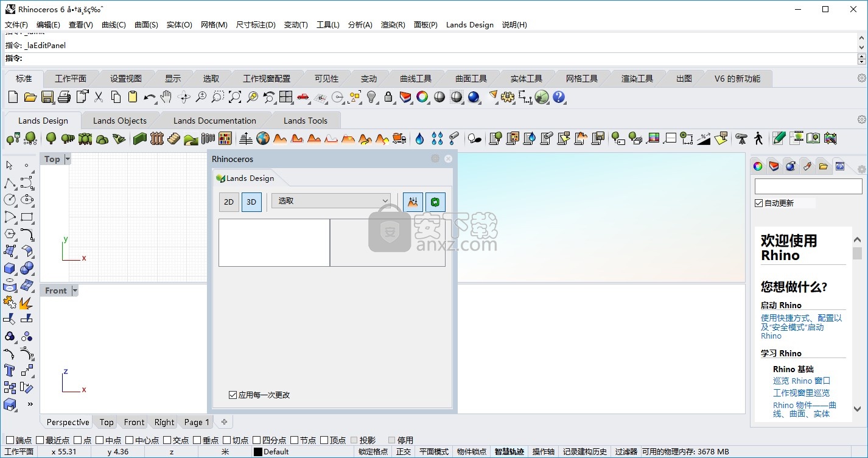This screenshot has height=458, width=868.
Task: Enable the 端点 object snap checkbox
Action: coord(10,440)
